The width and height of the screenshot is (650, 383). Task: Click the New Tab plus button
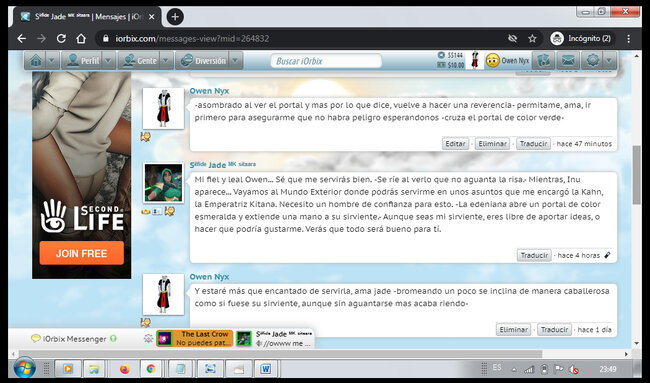[175, 17]
